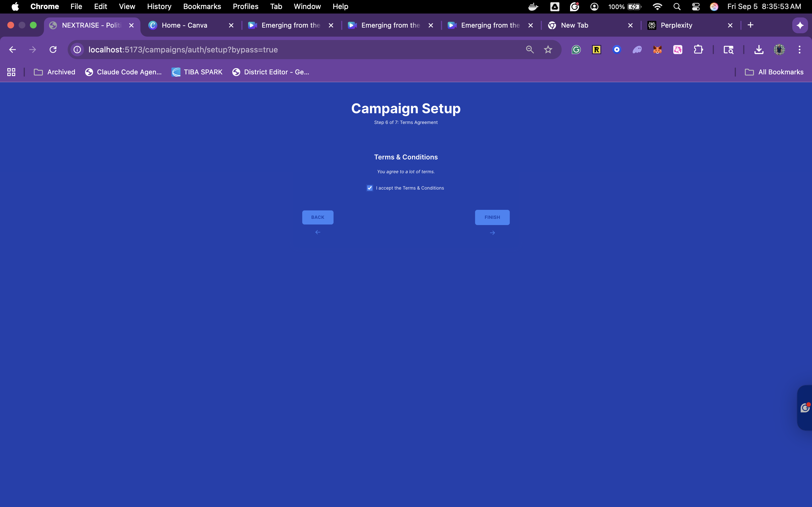Open the TIBA SPARK bookmark
Screen dimensions: 812x507
(197, 72)
